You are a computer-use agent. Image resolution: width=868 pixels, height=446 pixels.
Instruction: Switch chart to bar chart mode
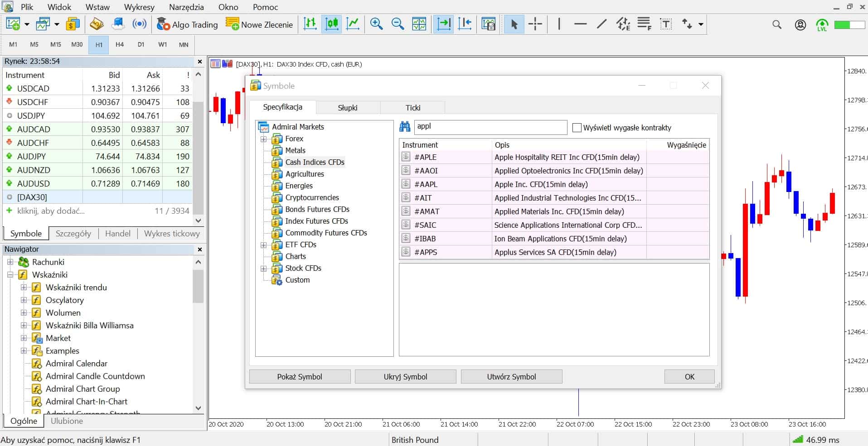[x=310, y=24]
